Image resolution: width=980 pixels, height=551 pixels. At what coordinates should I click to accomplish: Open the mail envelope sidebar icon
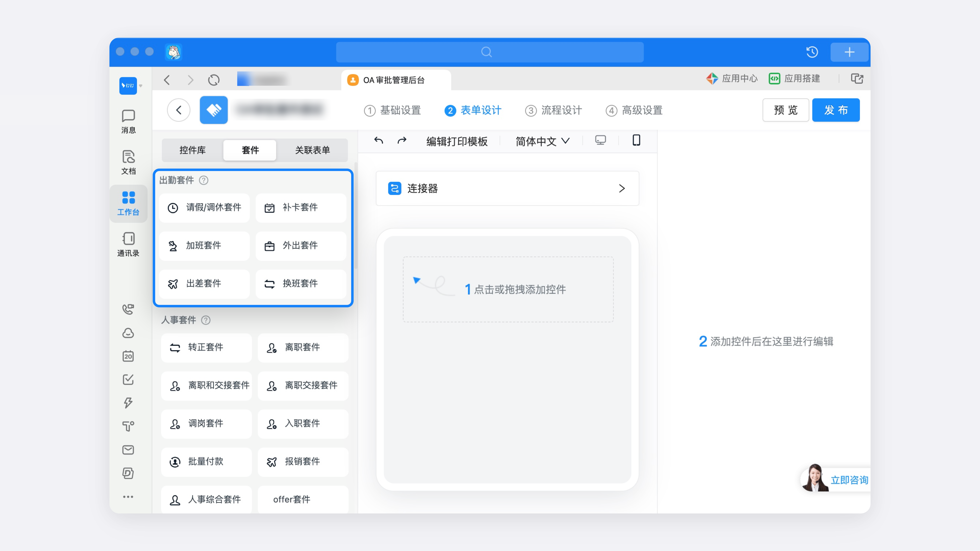pyautogui.click(x=128, y=450)
